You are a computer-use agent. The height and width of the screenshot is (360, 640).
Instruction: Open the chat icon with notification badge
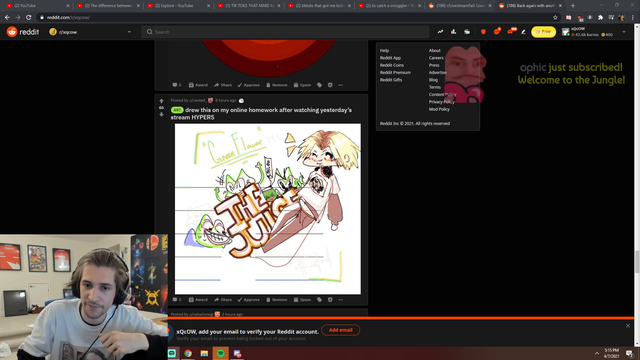point(497,31)
